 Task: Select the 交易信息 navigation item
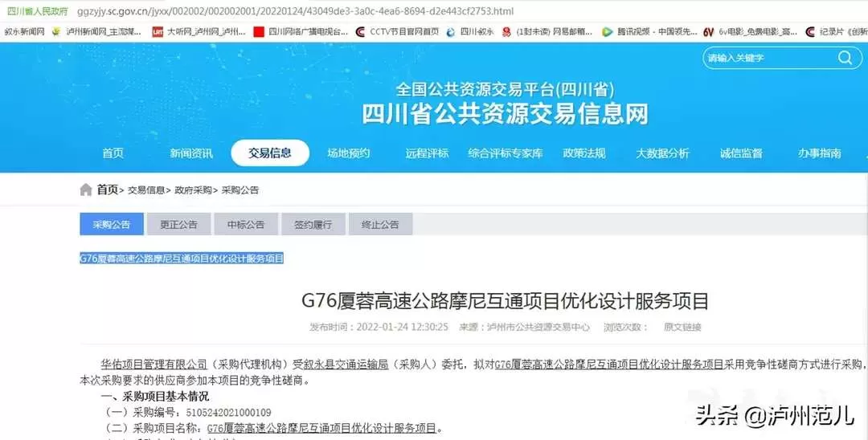pos(270,153)
